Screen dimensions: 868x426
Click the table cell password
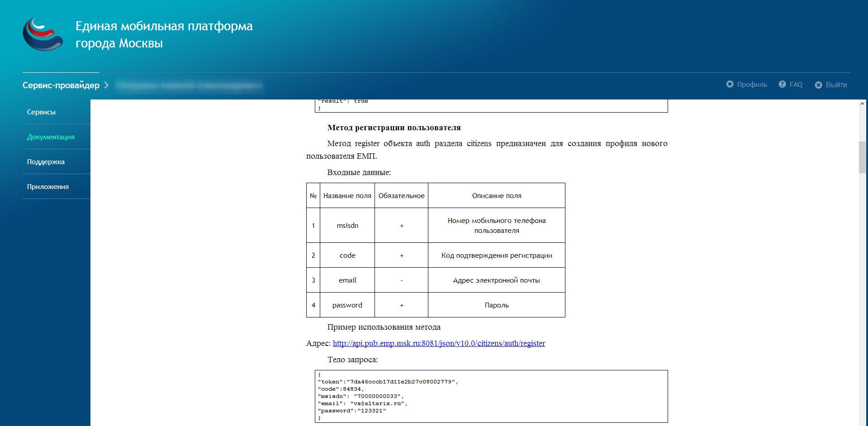click(347, 305)
